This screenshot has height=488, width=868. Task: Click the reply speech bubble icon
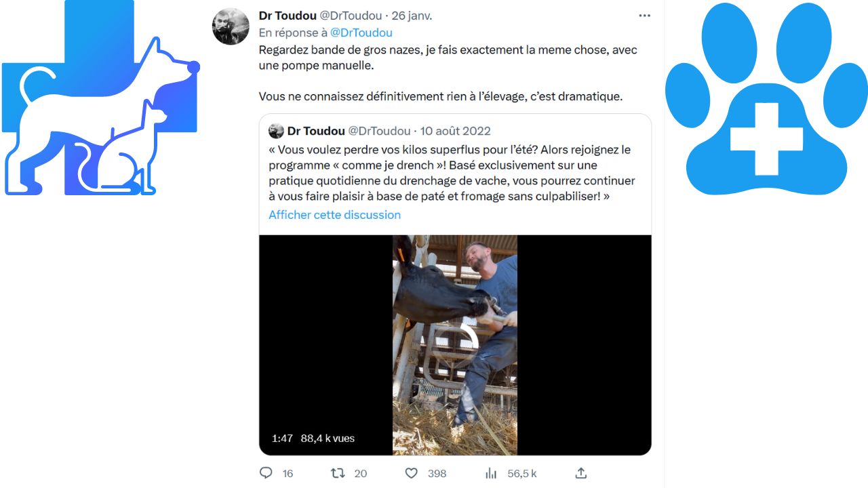[266, 473]
